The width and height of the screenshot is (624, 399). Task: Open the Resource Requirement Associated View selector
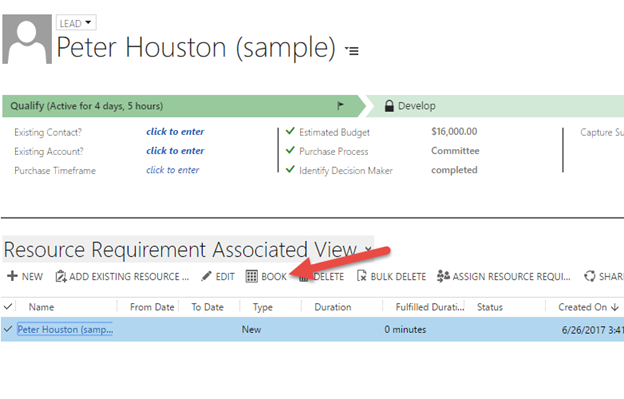click(188, 249)
